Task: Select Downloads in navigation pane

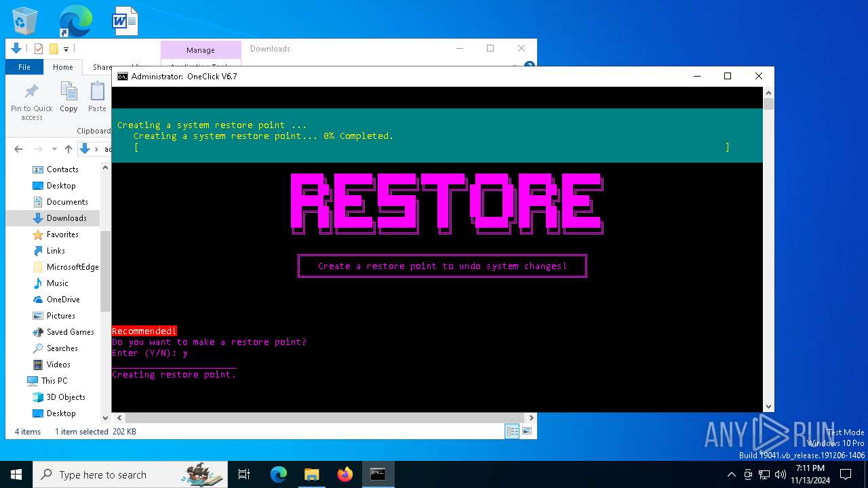Action: tap(66, 218)
